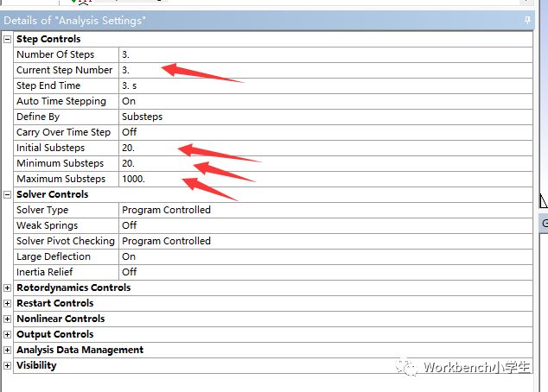
Task: Select the Step End Time label
Action: tap(48, 85)
